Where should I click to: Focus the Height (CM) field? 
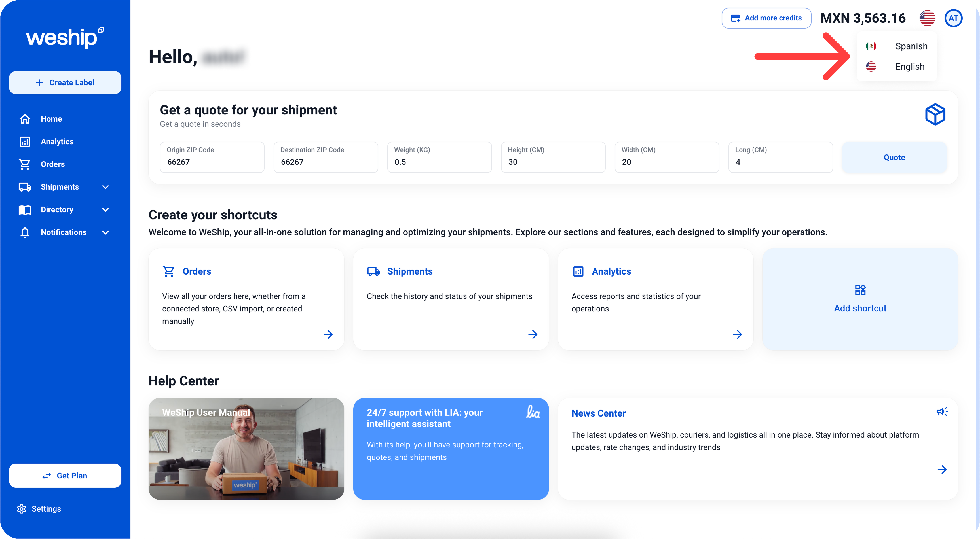pos(553,157)
